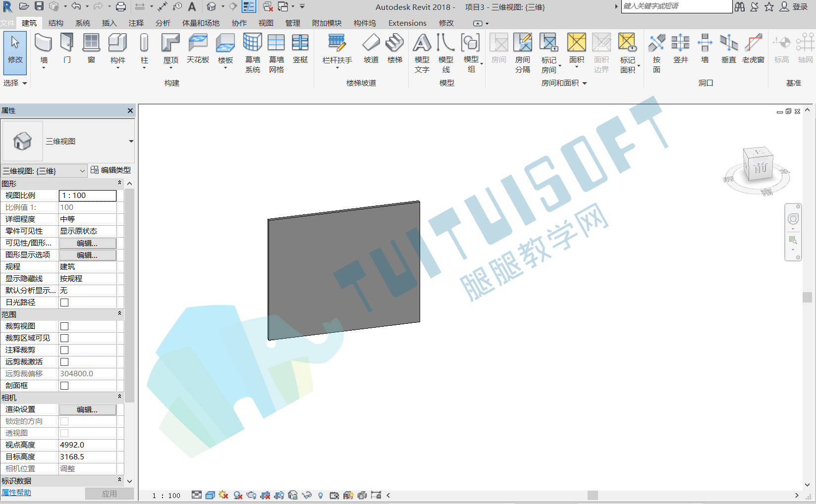Click the Stair (楼梯) tool
Image resolution: width=816 pixels, height=504 pixels.
tap(395, 49)
